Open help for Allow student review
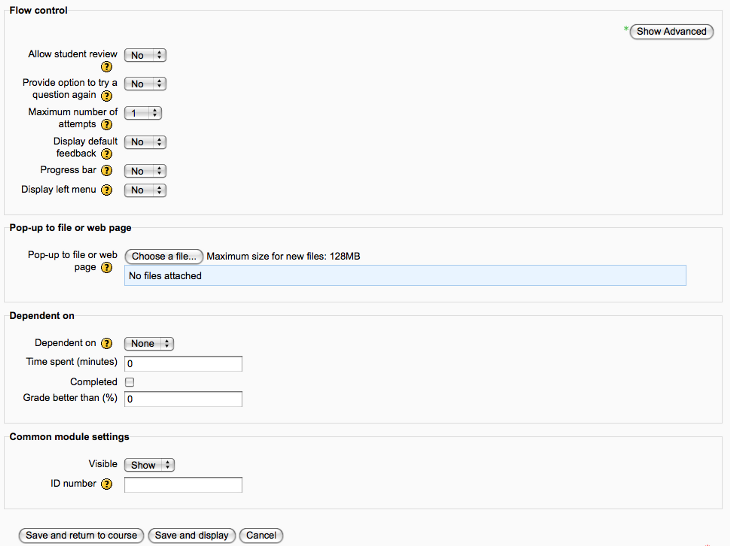This screenshot has height=546, width=730. click(x=107, y=67)
